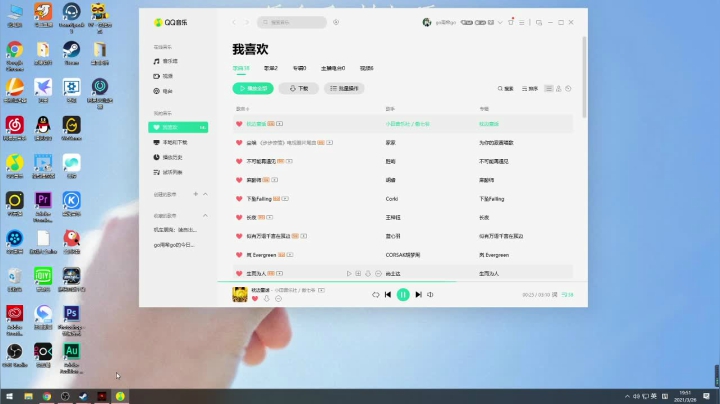Select the list view icon

pyautogui.click(x=549, y=89)
